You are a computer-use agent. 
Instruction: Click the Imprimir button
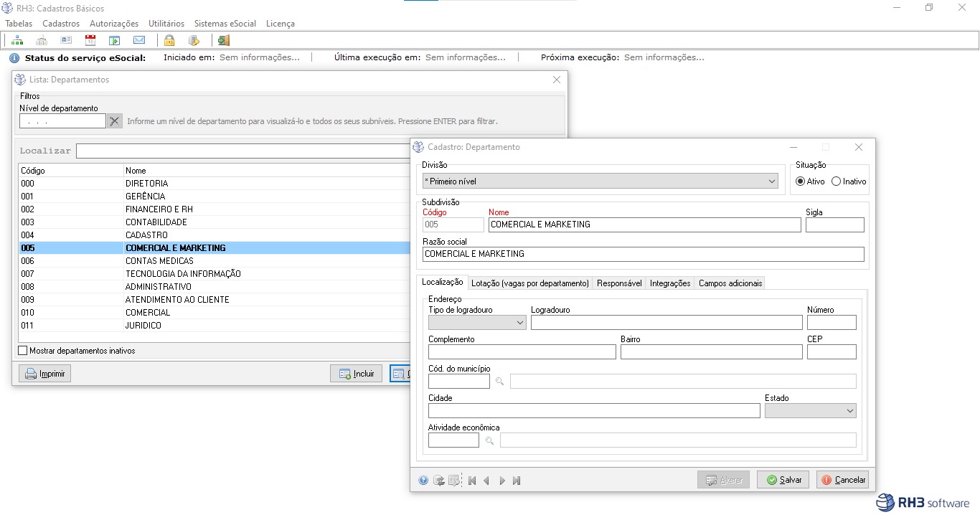(x=45, y=374)
